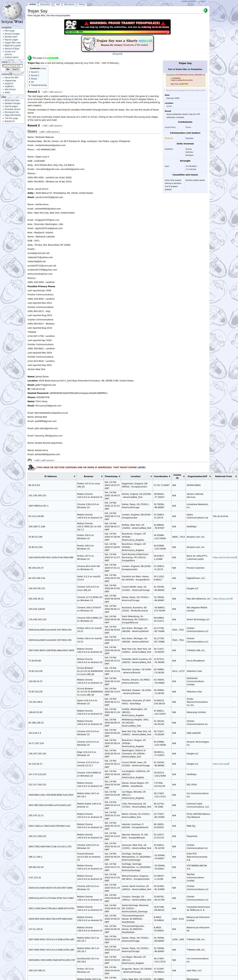The width and height of the screenshot is (238, 980).
Task: Click the Go button under search
Action: [8, 69]
